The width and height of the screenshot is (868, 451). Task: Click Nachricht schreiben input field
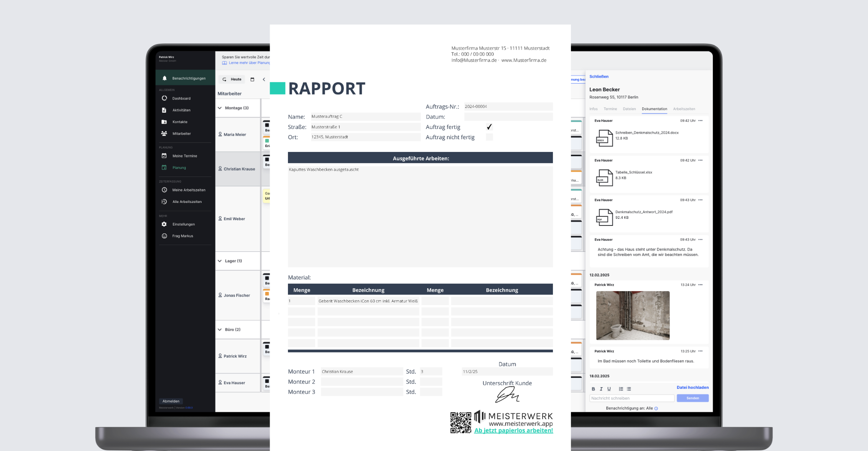point(632,398)
